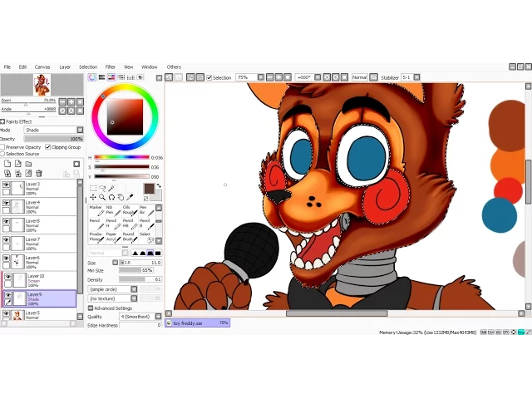Viewport: 532px width, 399px height.
Task: Open the (simple circle) brush shape dropdown
Action: [x=113, y=289]
